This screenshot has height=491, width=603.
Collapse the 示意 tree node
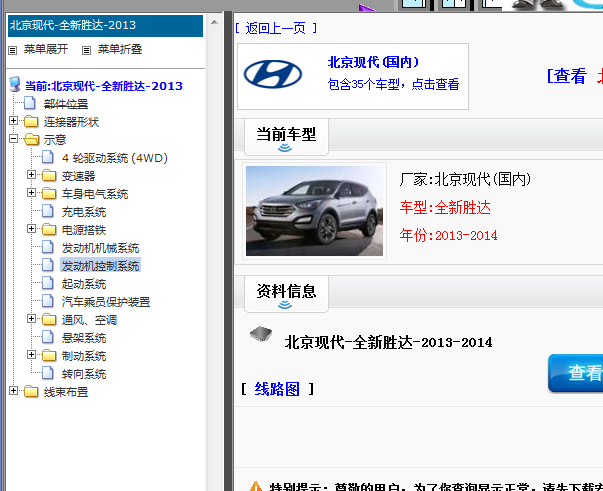click(13, 139)
